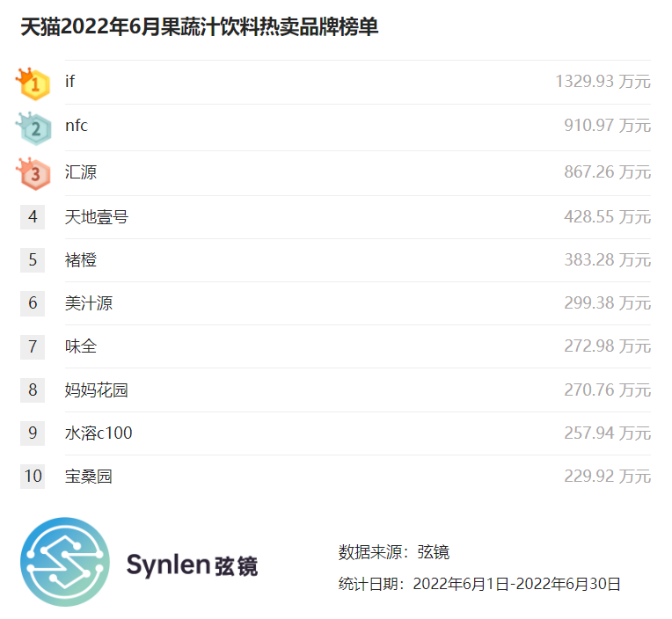Viewport: 672px width, 619px height.
Task: Select brand name 天地壹号
Action: (x=97, y=217)
